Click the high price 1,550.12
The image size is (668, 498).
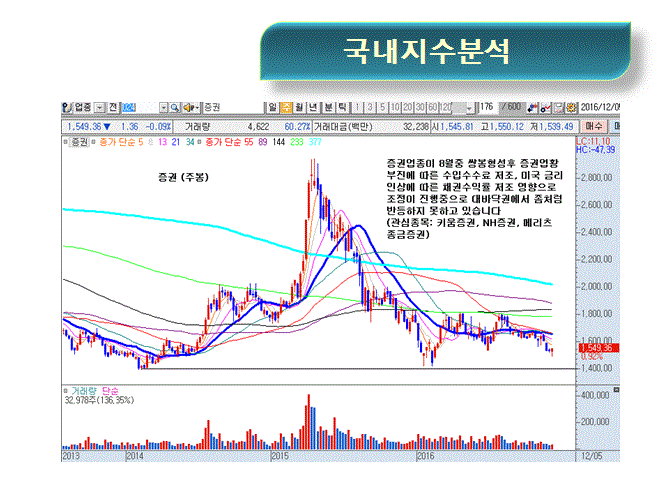coord(507,127)
